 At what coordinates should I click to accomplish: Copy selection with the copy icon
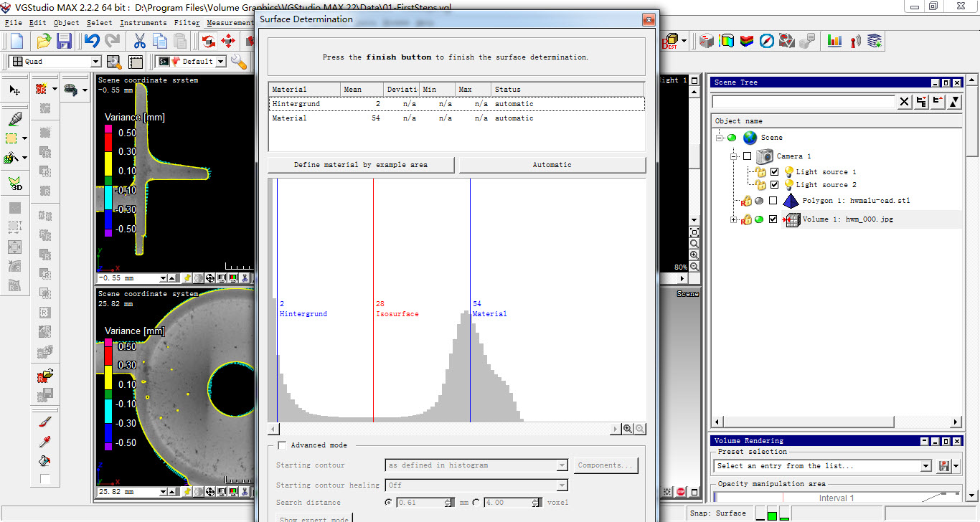point(159,41)
